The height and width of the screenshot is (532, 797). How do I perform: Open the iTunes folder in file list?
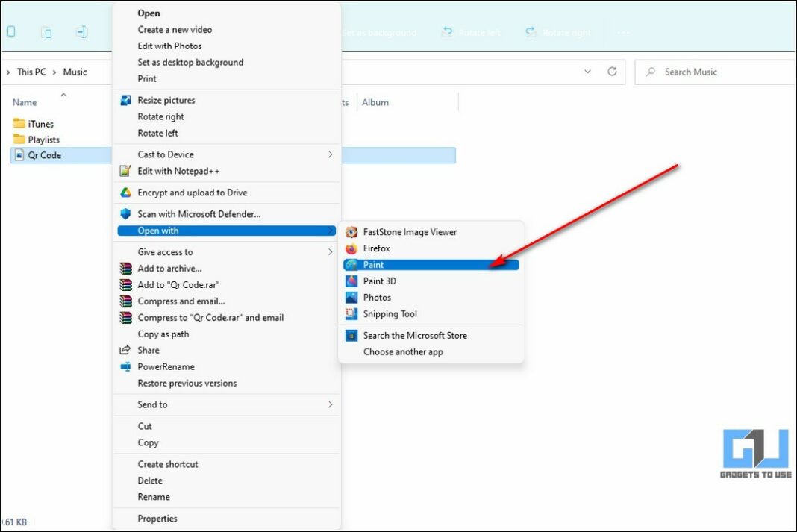pyautogui.click(x=40, y=124)
